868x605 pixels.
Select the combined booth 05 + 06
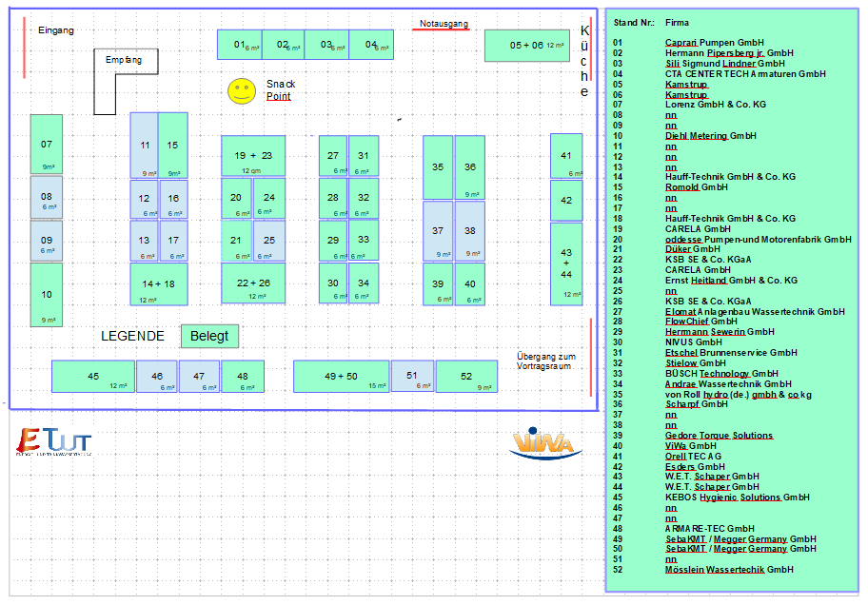527,46
